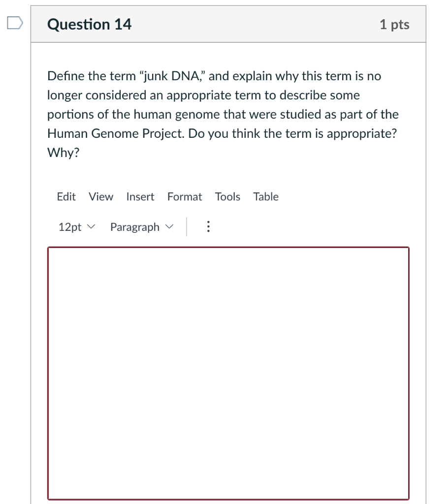Click the Question 14 header
The height and width of the screenshot is (504, 448).
[90, 24]
